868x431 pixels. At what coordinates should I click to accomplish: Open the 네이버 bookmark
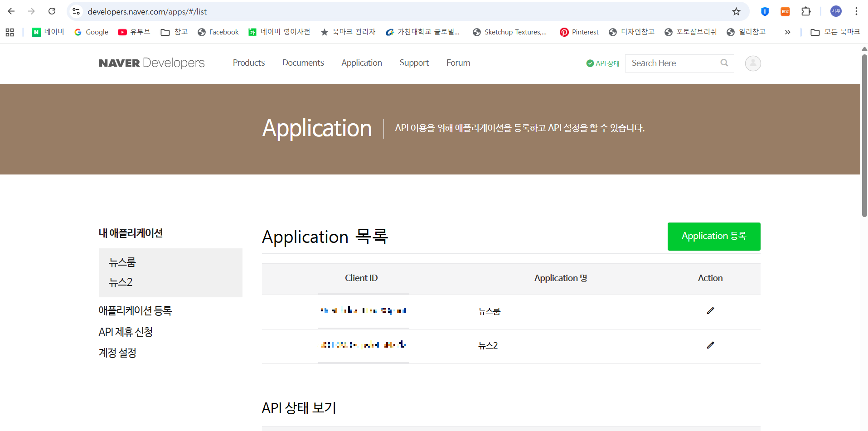click(48, 32)
